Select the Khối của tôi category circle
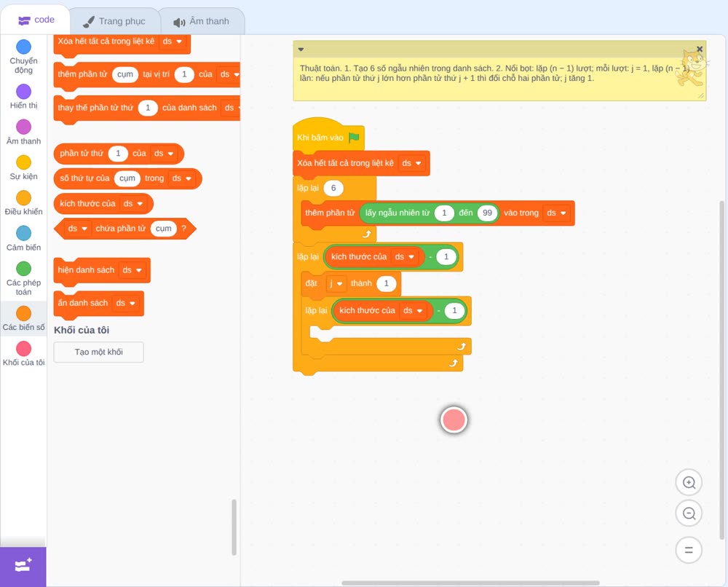 [x=24, y=348]
